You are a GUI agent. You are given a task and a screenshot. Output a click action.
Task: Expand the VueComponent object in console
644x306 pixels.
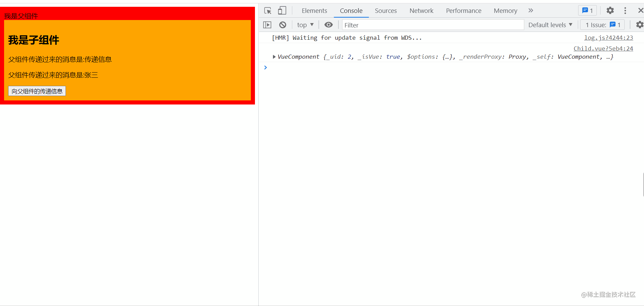pyautogui.click(x=274, y=57)
